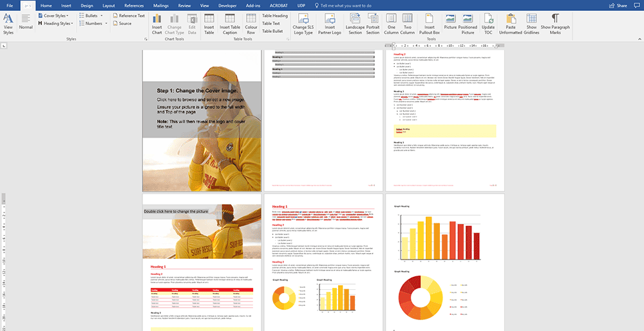Open the Table Tools dialog launcher
This screenshot has height=331, width=644.
click(x=287, y=39)
